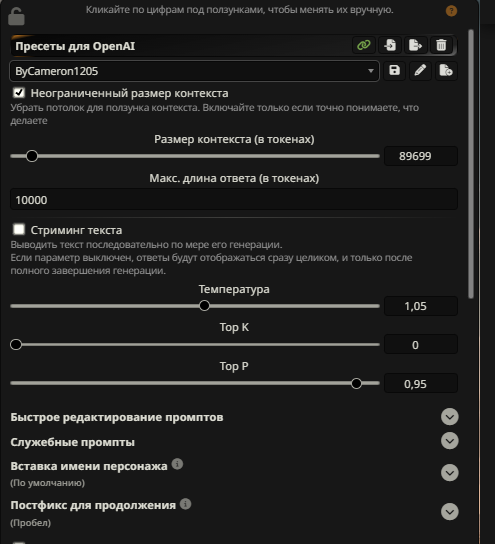495x544 pixels.
Task: Open the ByCameron1205 preset dropdown
Action: 194,71
